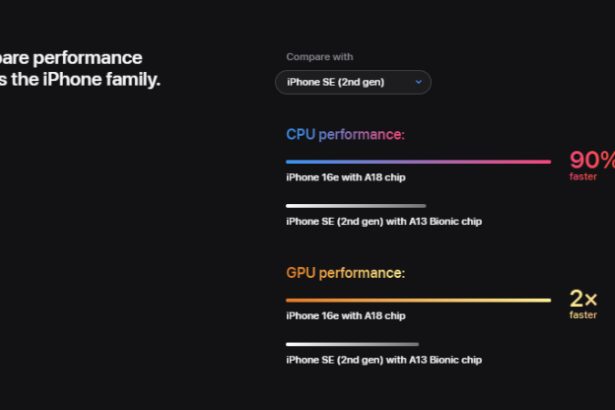
Task: Open the iPhone SE (2nd gen) comparison dropdown
Action: (x=353, y=82)
